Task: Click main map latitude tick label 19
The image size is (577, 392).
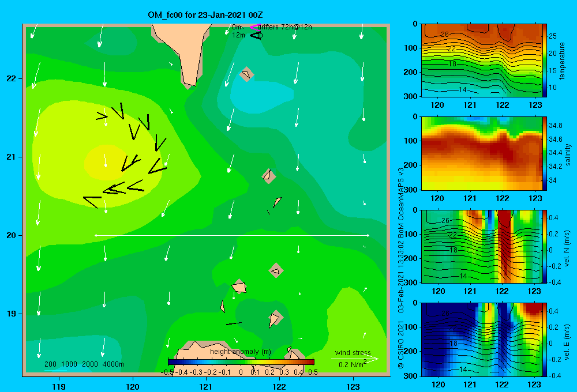Action: click(x=12, y=314)
